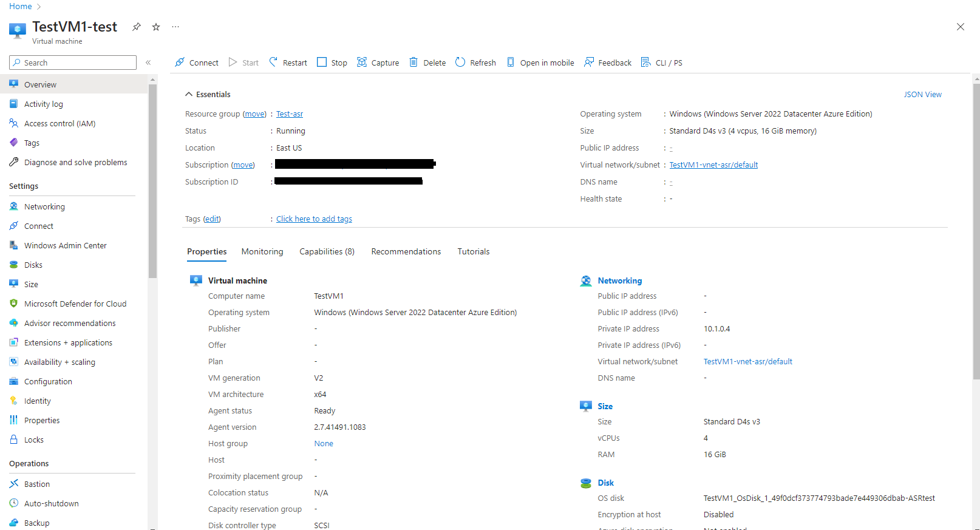The height and width of the screenshot is (530, 980).
Task: Open Microsoft Defender for Cloud
Action: point(74,304)
